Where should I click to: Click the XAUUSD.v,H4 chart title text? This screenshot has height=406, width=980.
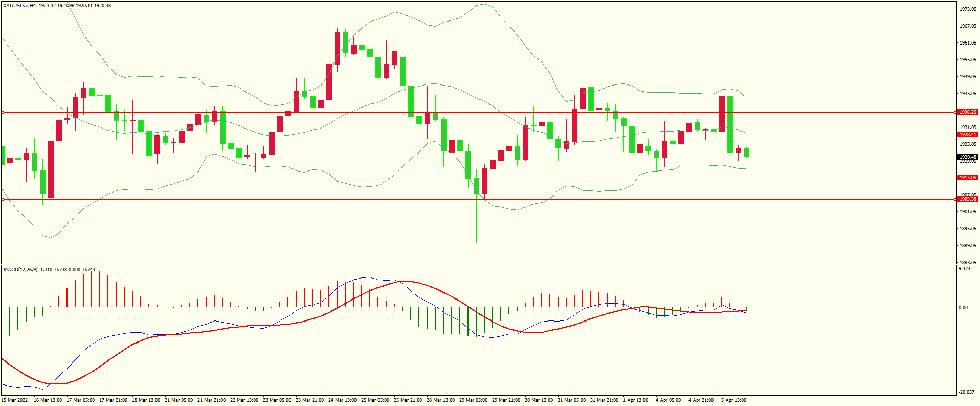pyautogui.click(x=19, y=6)
